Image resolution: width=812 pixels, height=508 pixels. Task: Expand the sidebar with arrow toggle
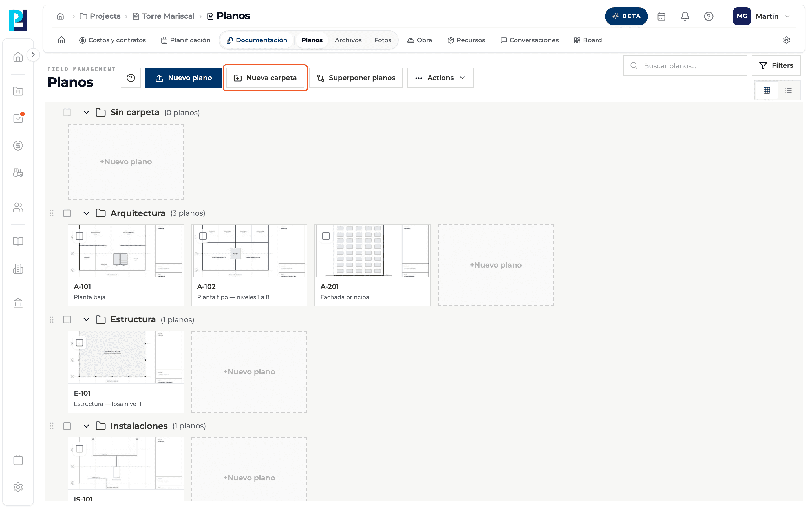point(33,54)
